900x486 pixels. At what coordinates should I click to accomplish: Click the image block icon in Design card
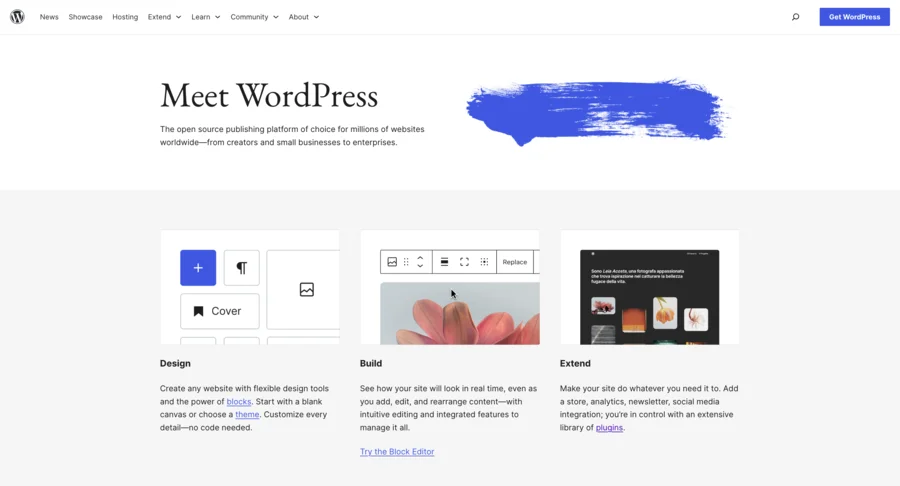307,290
